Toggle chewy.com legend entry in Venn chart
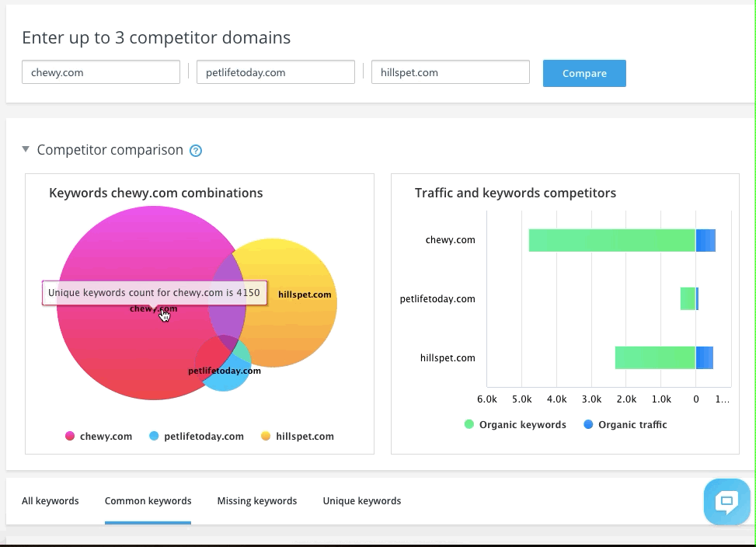 (99, 436)
